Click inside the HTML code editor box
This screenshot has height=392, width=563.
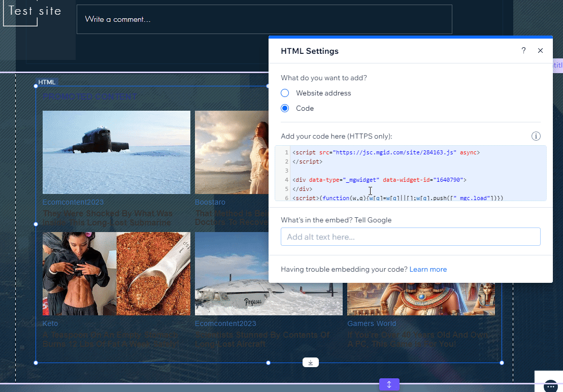coord(410,173)
